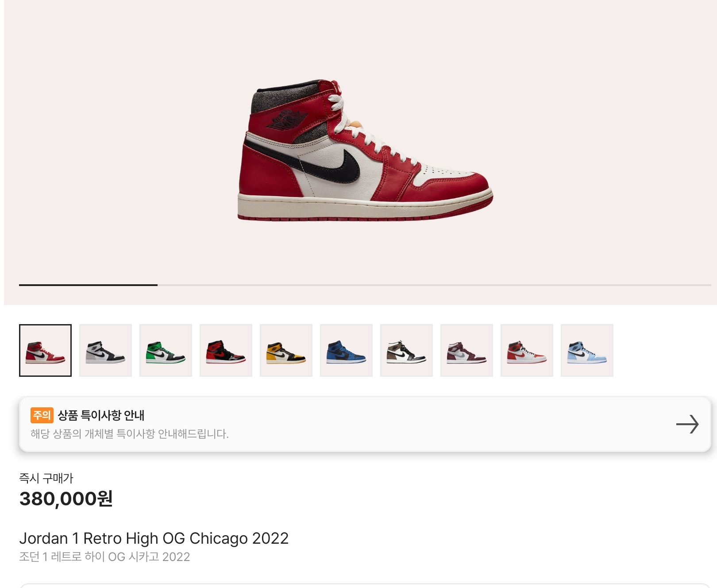
Task: Select the red and white sneaker thumbnail
Action: 527,350
